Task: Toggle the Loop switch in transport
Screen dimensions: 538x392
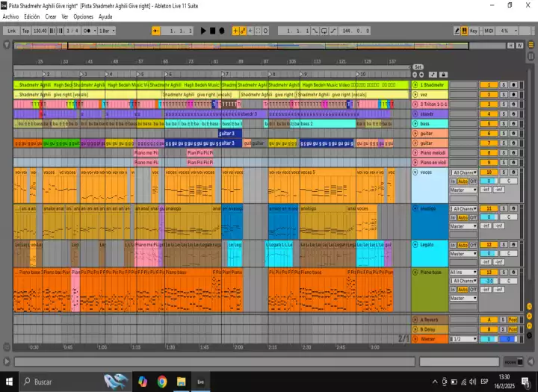Action: [324, 31]
